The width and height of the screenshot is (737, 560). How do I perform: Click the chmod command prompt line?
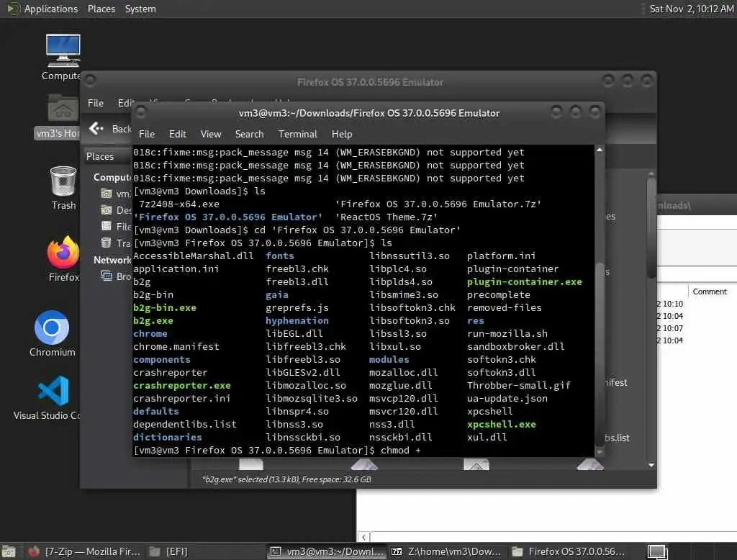277,451
